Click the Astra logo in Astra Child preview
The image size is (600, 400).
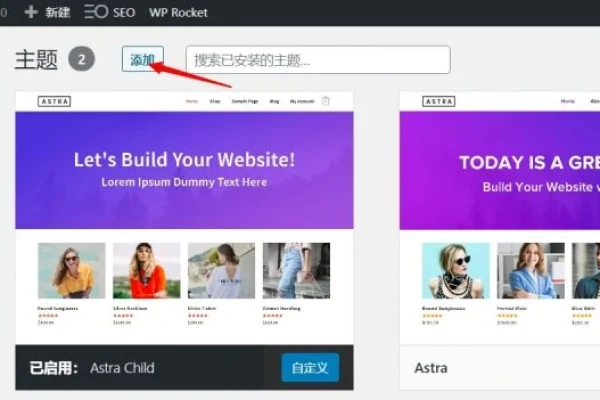click(54, 101)
